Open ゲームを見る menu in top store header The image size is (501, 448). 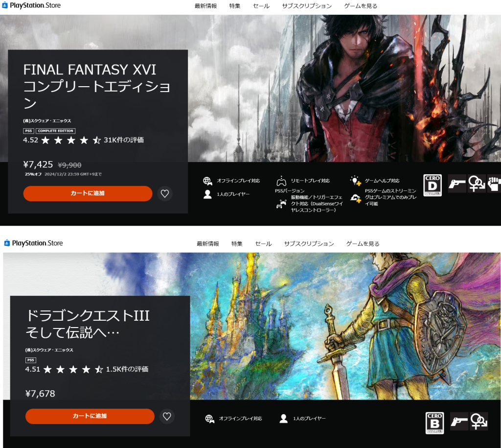pyautogui.click(x=361, y=6)
